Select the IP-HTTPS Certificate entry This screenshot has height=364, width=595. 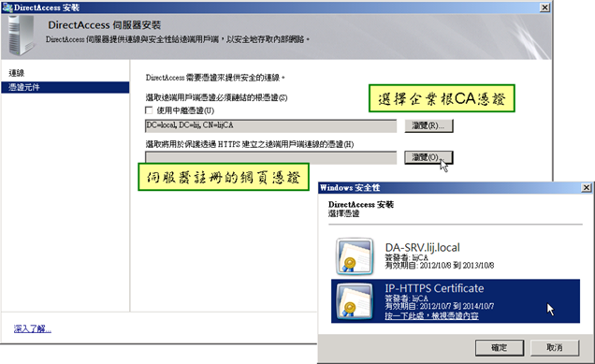point(456,301)
